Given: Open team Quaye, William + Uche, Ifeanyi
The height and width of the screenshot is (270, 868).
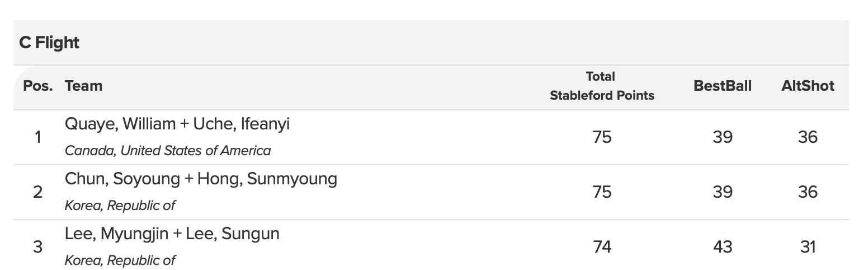Looking at the screenshot, I should [x=177, y=124].
